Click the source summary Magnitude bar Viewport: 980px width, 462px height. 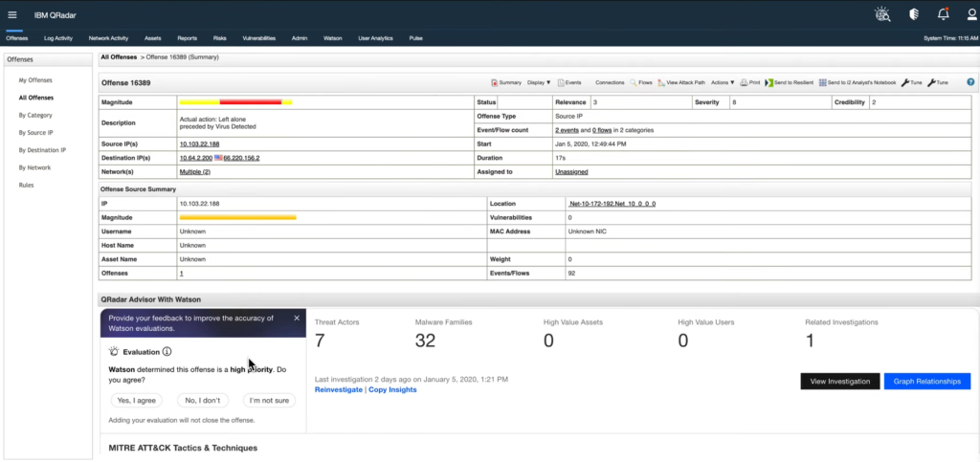point(237,218)
